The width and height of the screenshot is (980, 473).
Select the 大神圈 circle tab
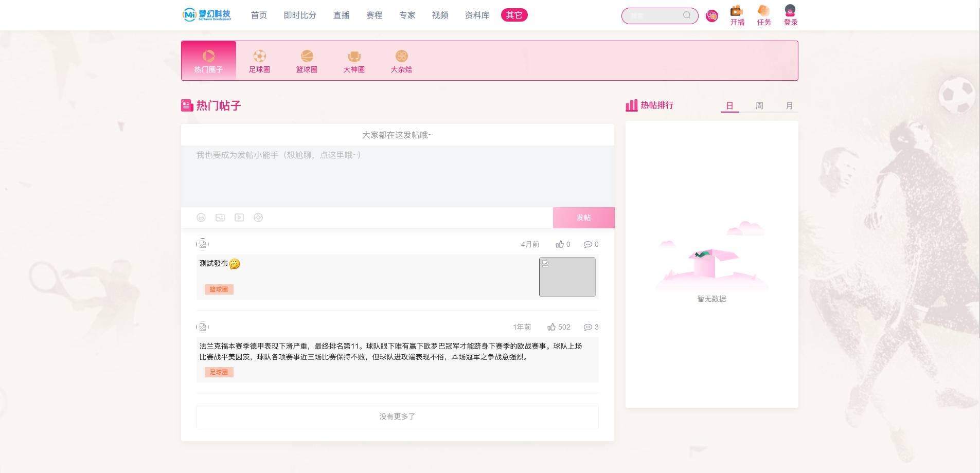pos(354,61)
